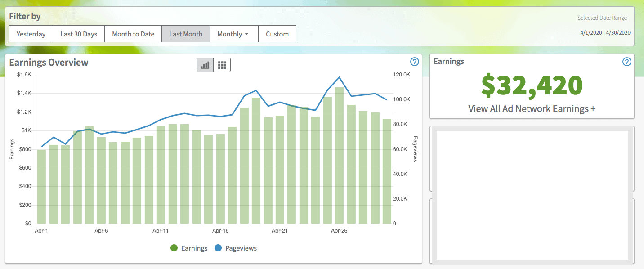Select the Last 30 Days filter
The height and width of the screenshot is (269, 644).
[79, 34]
